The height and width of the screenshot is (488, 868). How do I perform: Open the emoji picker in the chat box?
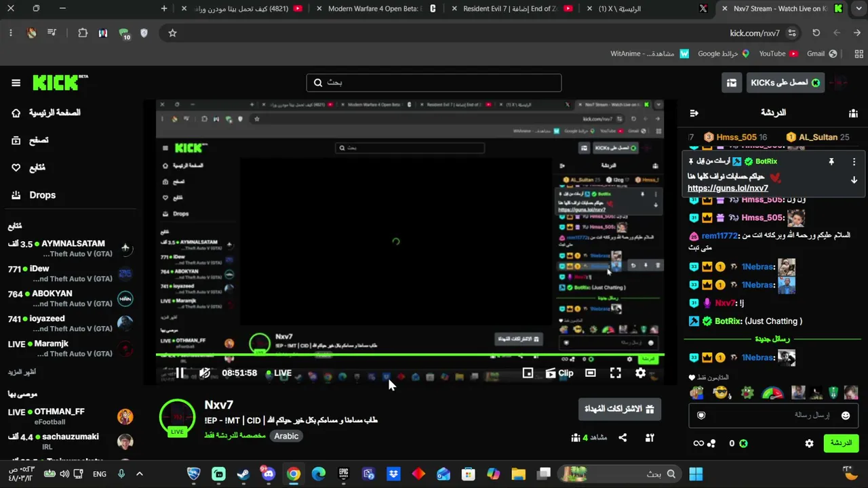845,415
